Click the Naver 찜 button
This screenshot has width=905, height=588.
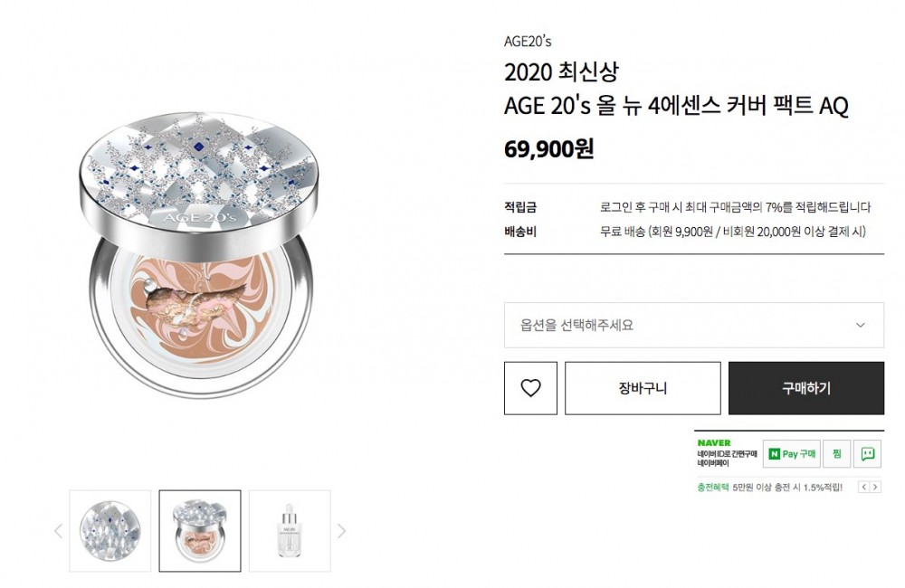(x=837, y=454)
